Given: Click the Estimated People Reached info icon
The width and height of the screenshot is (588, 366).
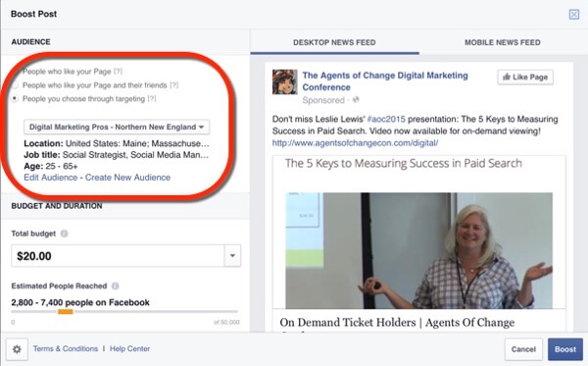Looking at the screenshot, I should (115, 287).
